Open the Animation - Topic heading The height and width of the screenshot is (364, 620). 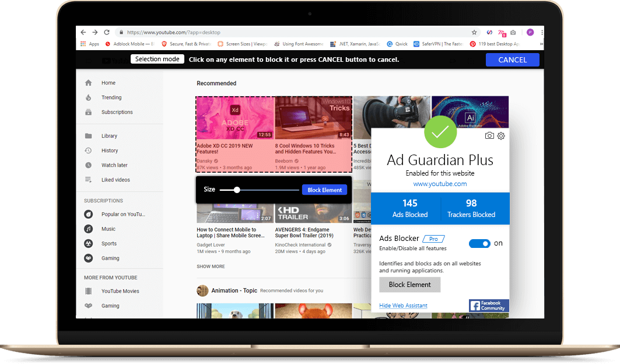[234, 290]
